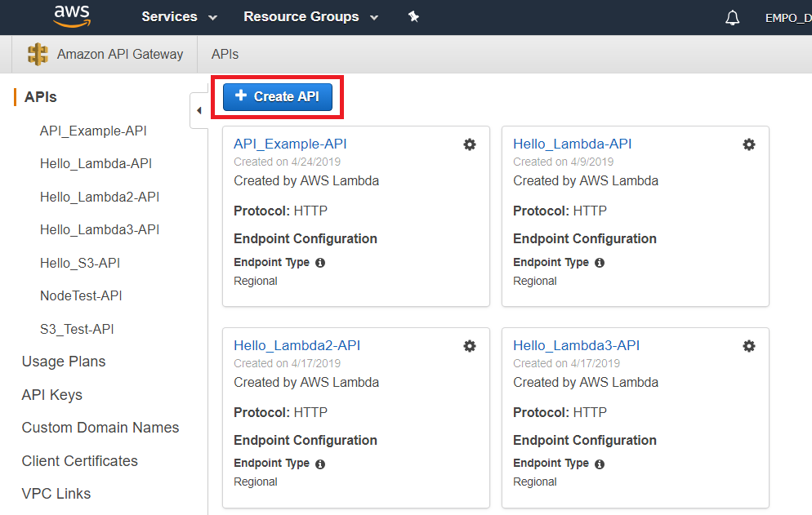Expand the Services dropdown menu
This screenshot has height=515, width=812.
pyautogui.click(x=179, y=17)
